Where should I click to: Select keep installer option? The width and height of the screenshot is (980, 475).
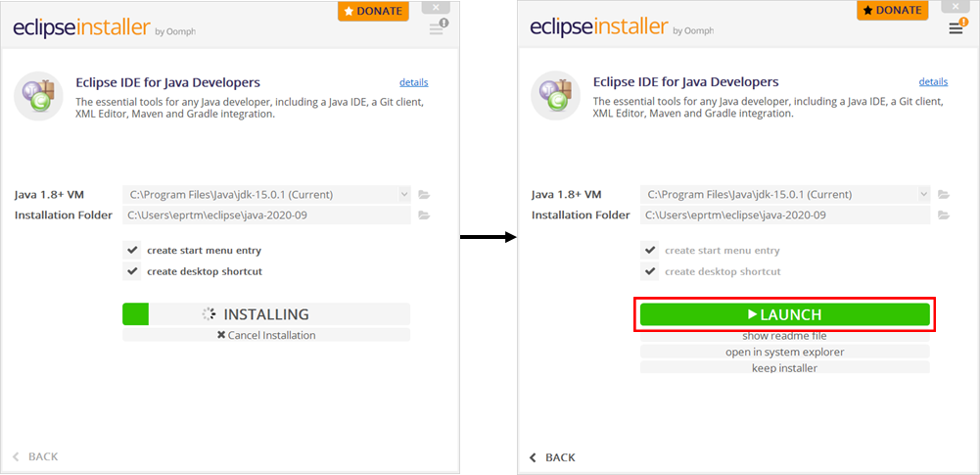(x=785, y=367)
